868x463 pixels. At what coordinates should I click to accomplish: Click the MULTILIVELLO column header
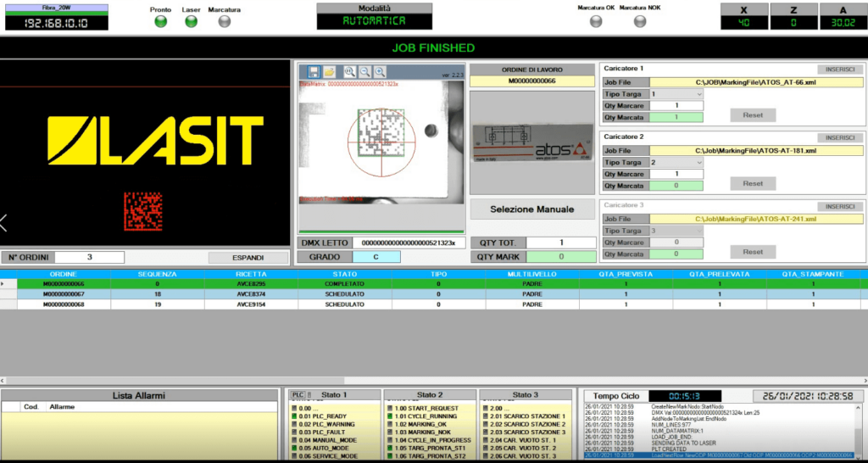(532, 274)
